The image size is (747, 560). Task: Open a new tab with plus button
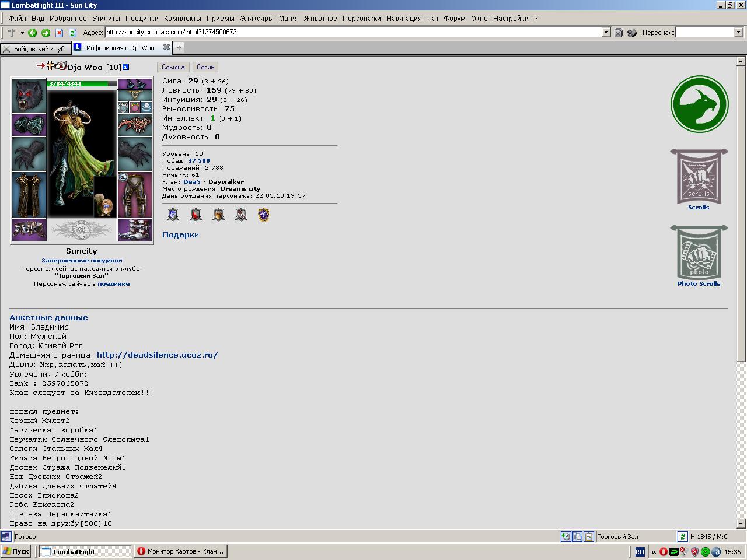tap(179, 48)
